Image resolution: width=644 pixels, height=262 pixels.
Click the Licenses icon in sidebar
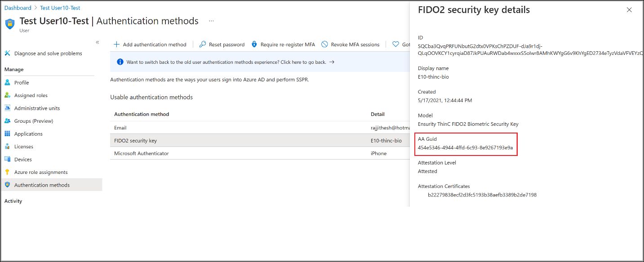tap(7, 147)
